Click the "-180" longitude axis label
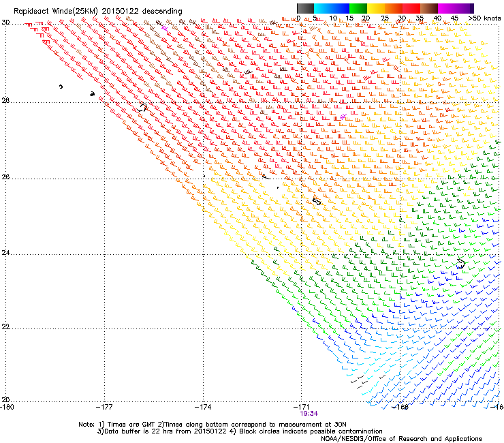 pos(7,407)
